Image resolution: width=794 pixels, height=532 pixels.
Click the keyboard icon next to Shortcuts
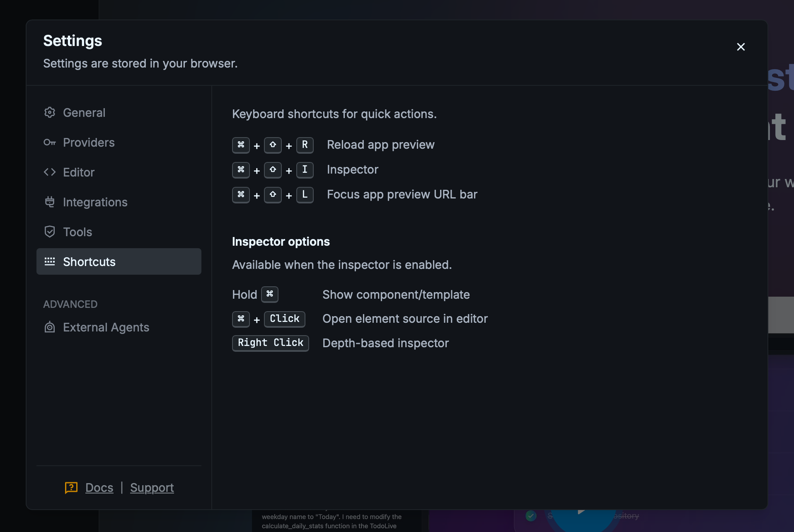[49, 261]
